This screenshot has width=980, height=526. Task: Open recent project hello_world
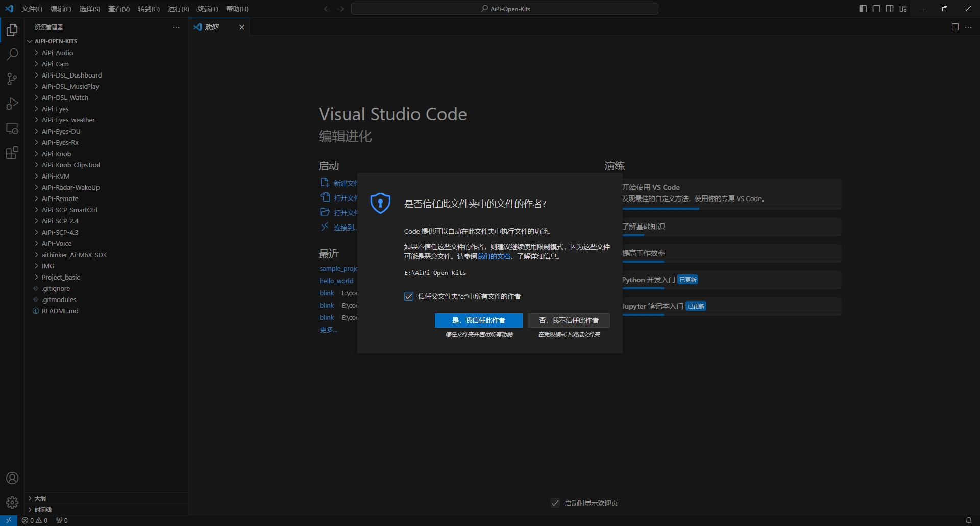[336, 281]
